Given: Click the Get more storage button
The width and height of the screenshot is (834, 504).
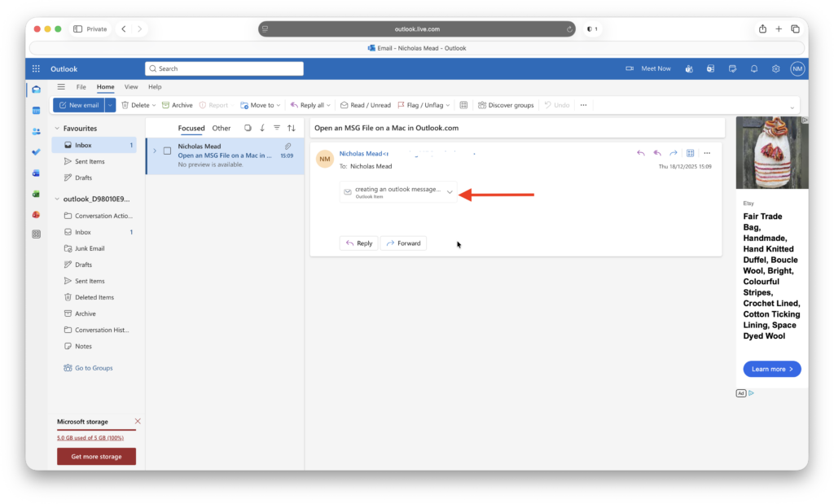Looking at the screenshot, I should [x=96, y=456].
